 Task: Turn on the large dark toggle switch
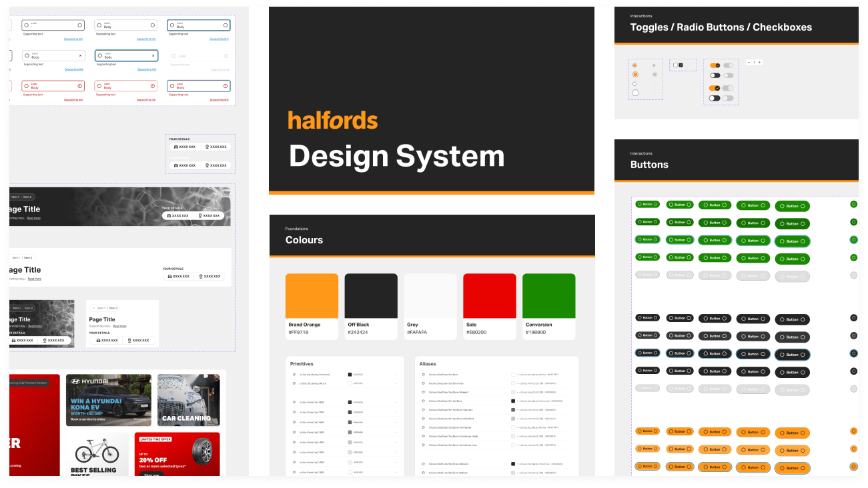[715, 98]
